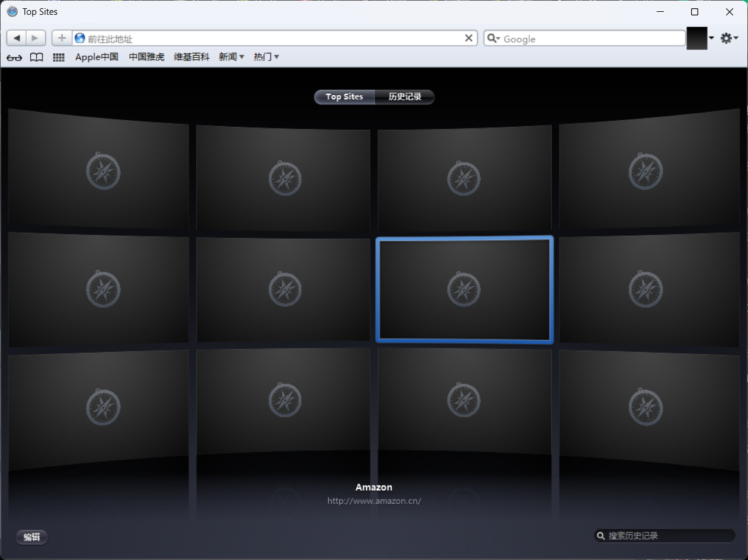Focus the Google search box

pos(593,39)
